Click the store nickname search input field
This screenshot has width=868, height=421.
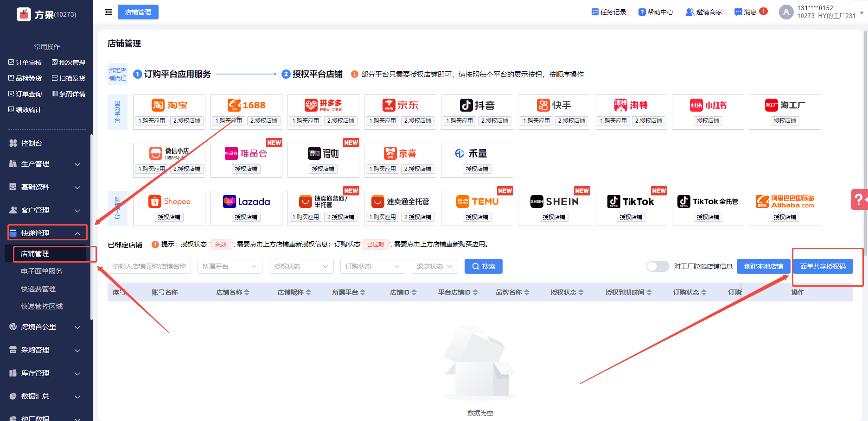[149, 266]
